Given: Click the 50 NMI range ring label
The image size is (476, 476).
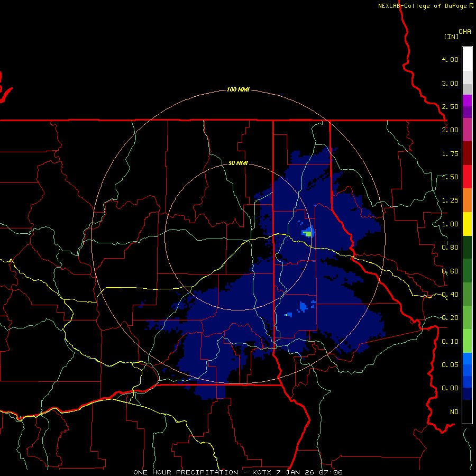Looking at the screenshot, I should click(238, 163).
